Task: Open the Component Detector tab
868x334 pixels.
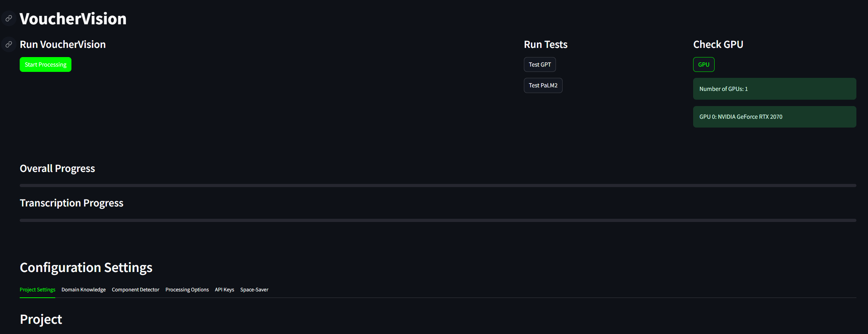Action: 135,290
